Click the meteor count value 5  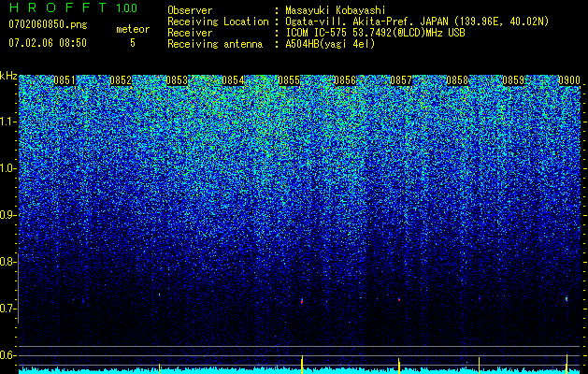[x=133, y=43]
